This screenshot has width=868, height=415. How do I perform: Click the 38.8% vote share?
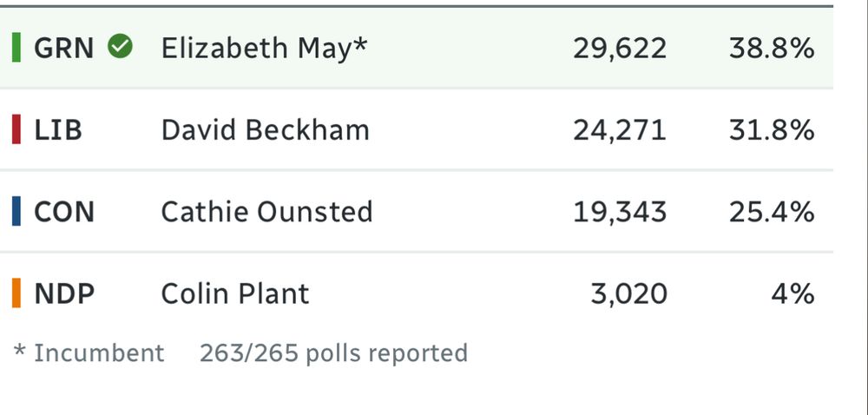[x=772, y=48]
